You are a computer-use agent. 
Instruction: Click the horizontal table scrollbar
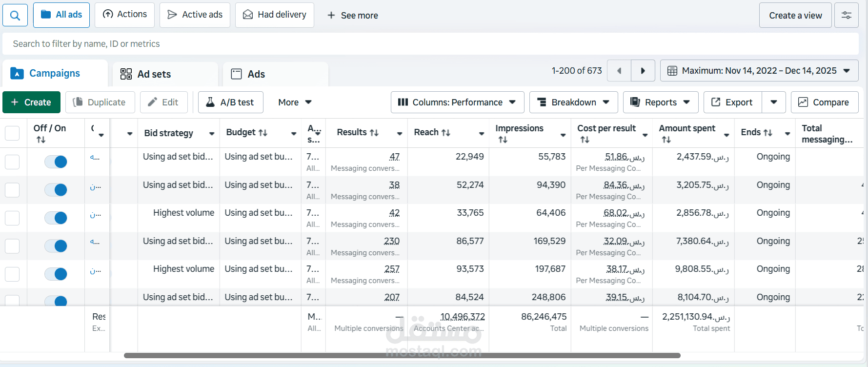[x=402, y=356]
